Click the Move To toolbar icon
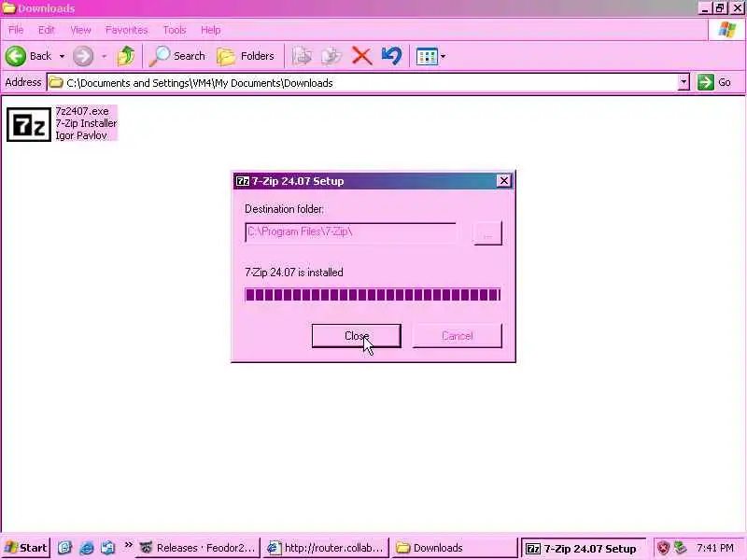The image size is (747, 560). pos(302,56)
